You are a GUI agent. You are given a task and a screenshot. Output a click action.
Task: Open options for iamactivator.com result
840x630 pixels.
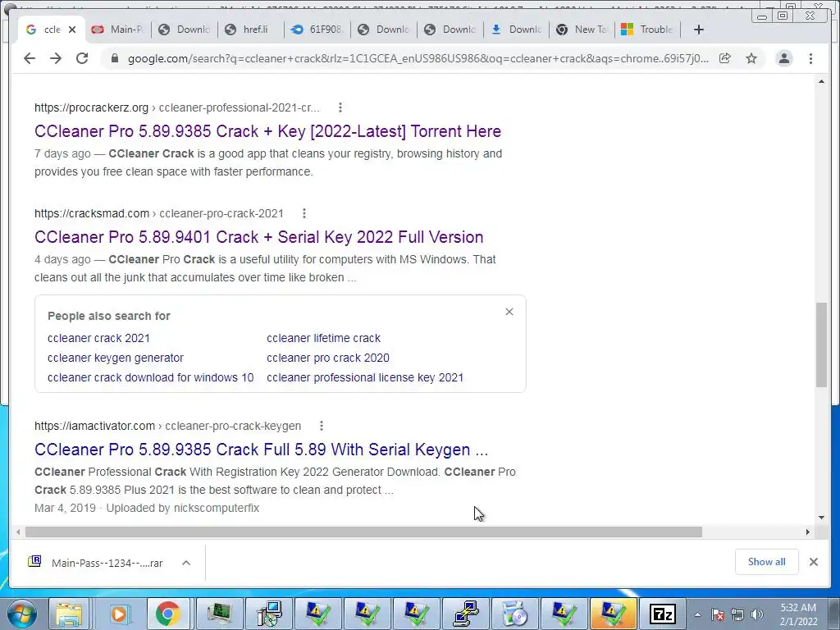pos(322,426)
